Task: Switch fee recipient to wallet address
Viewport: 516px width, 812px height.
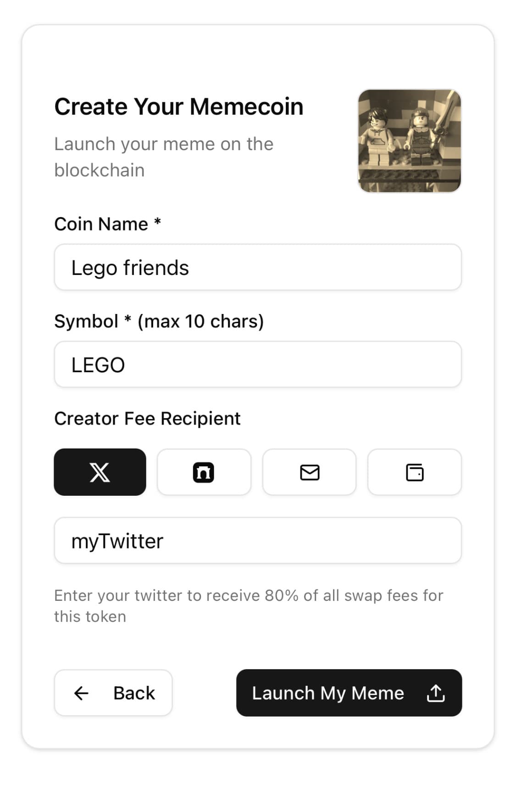Action: pos(414,472)
